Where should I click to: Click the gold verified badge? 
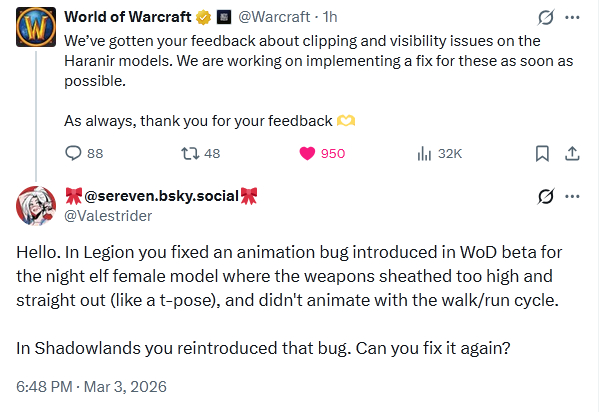point(201,17)
